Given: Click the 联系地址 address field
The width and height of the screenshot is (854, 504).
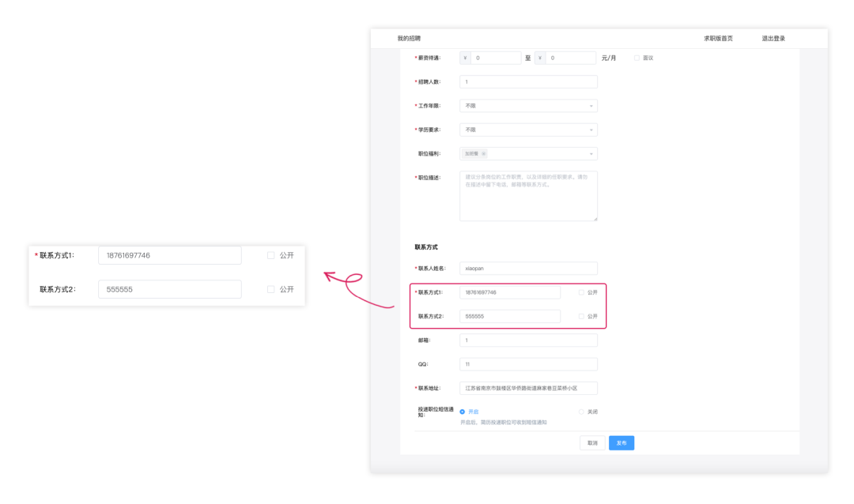Looking at the screenshot, I should point(528,388).
